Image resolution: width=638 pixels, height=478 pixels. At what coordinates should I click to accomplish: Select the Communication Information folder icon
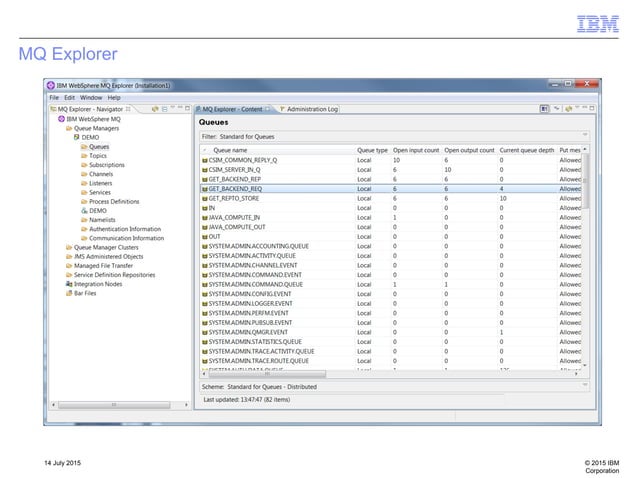pyautogui.click(x=84, y=238)
